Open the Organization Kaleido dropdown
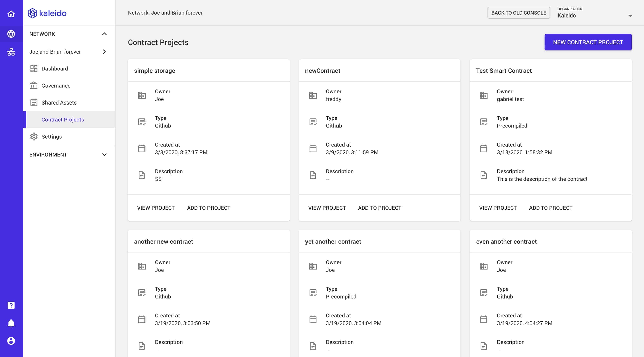644x357 pixels. [594, 16]
